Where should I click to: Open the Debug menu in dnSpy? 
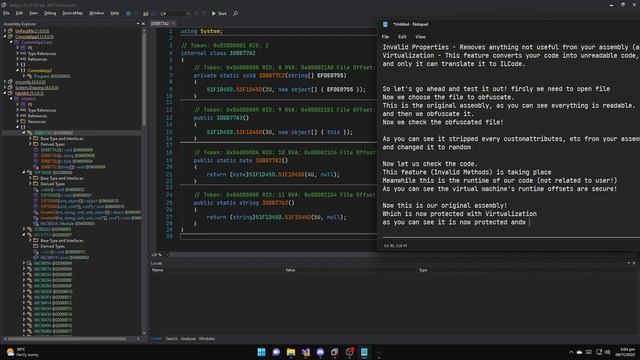[x=50, y=13]
